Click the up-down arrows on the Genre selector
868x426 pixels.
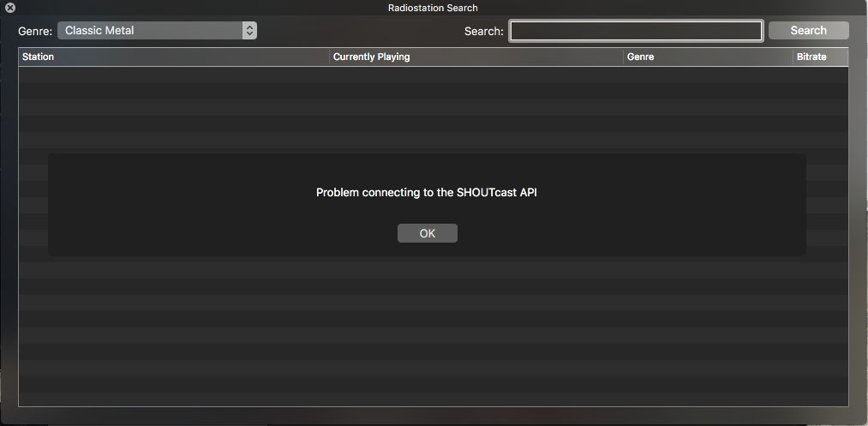pyautogui.click(x=249, y=31)
